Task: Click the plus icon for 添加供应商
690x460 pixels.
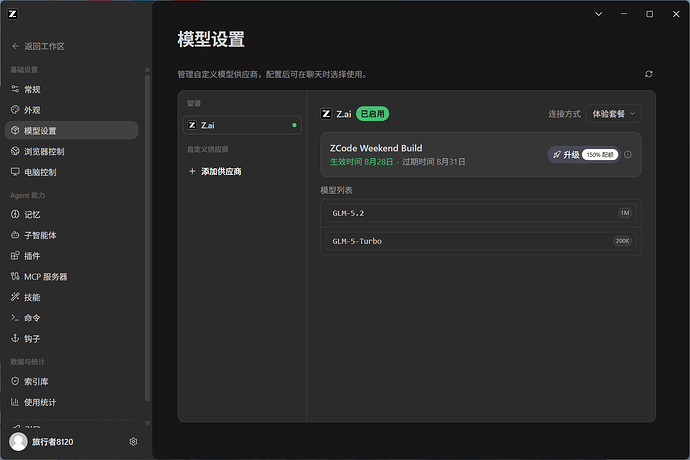Action: [x=192, y=171]
